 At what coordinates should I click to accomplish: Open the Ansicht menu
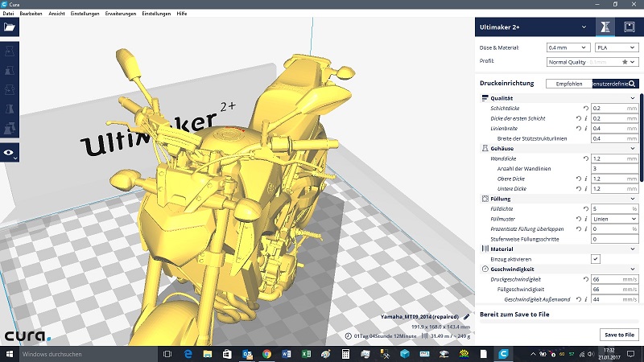coord(56,14)
